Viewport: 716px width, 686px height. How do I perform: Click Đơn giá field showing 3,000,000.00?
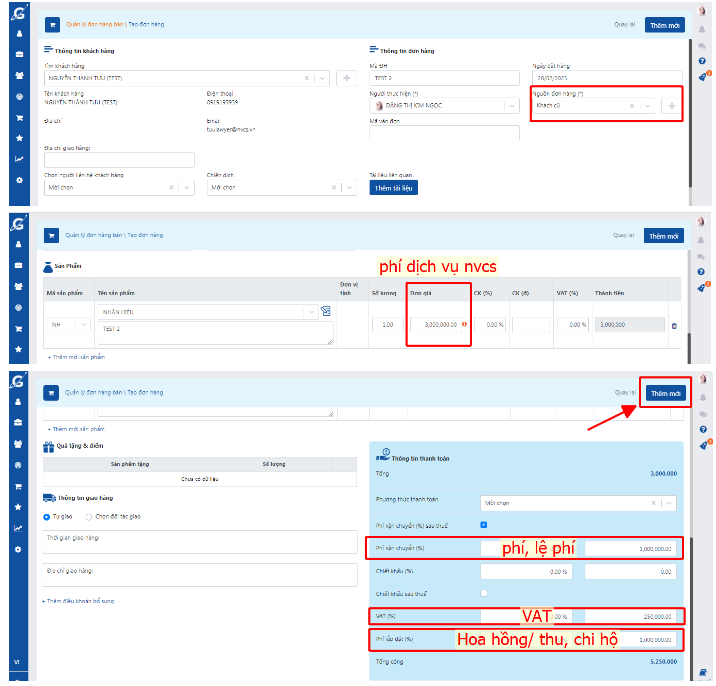point(436,325)
